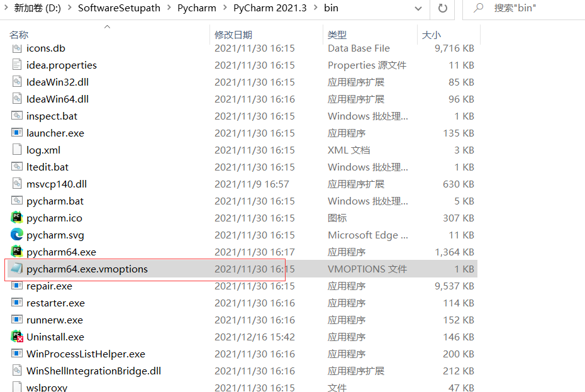Select the pycharm.svg Edge icon
Image resolution: width=585 pixels, height=392 pixels.
17,235
